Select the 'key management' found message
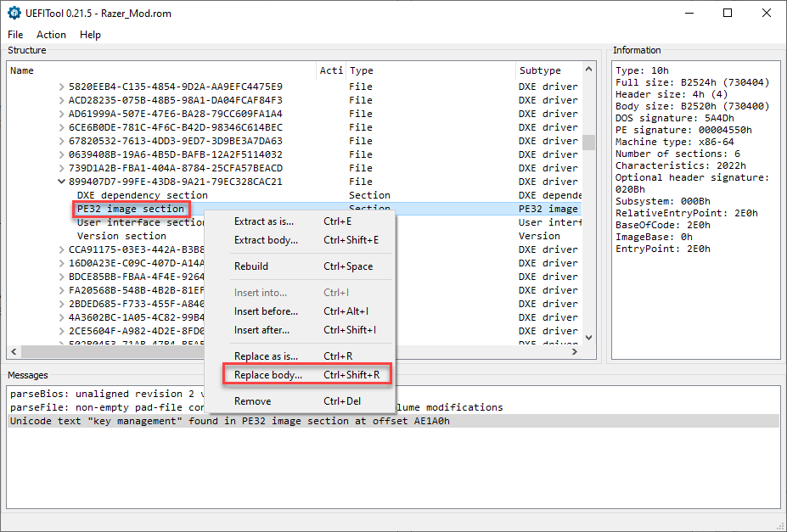The width and height of the screenshot is (787, 532). [394, 421]
